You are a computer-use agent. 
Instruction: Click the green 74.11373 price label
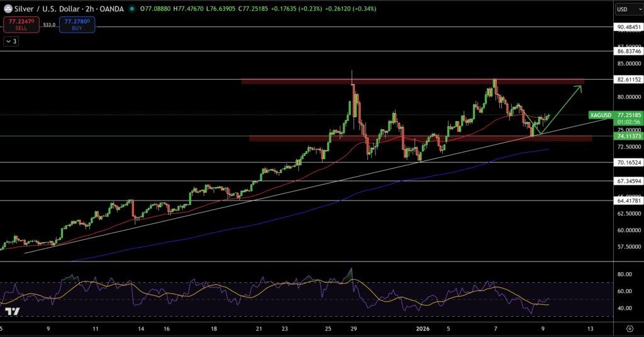coord(629,136)
